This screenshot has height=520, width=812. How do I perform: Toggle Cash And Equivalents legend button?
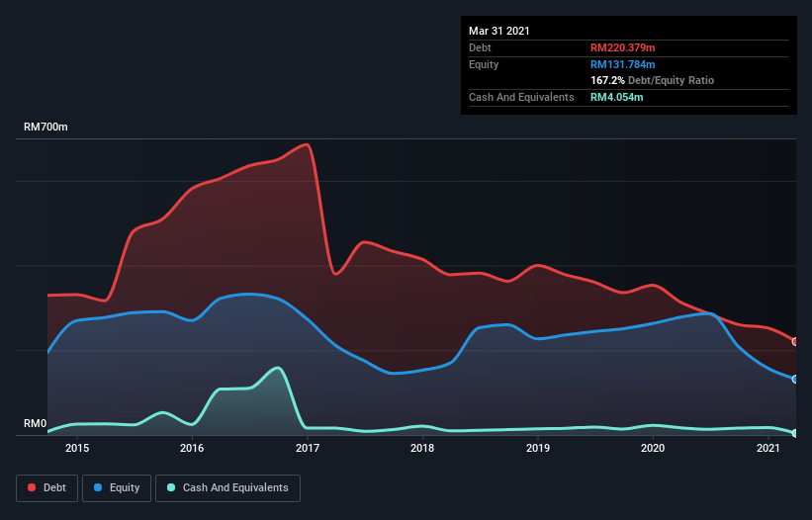(x=227, y=488)
